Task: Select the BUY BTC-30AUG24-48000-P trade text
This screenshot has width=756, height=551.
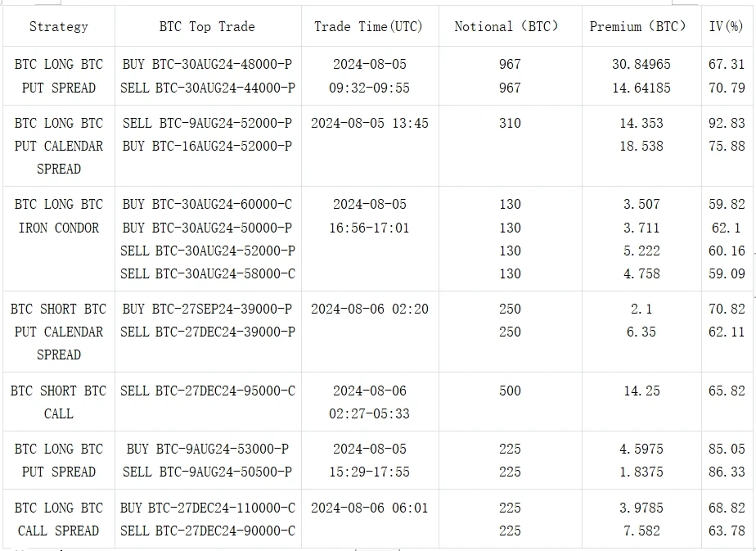Action: coord(207,64)
